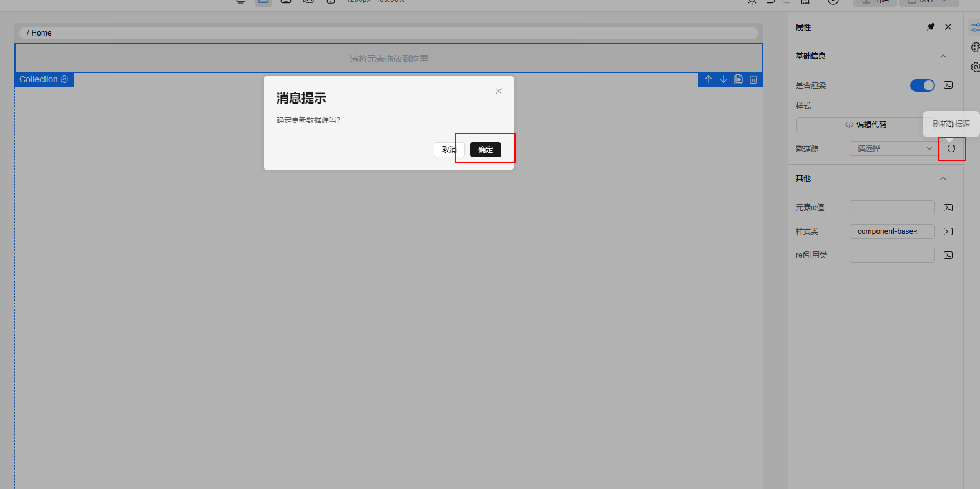Duplicate the Collection component
The image size is (980, 489).
[x=738, y=79]
